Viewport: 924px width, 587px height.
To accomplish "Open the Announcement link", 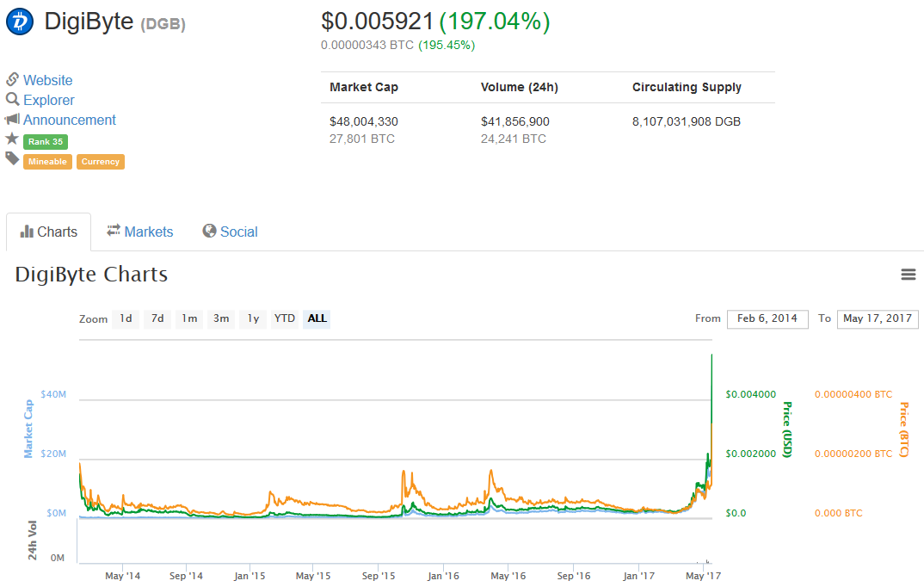I will tap(70, 120).
